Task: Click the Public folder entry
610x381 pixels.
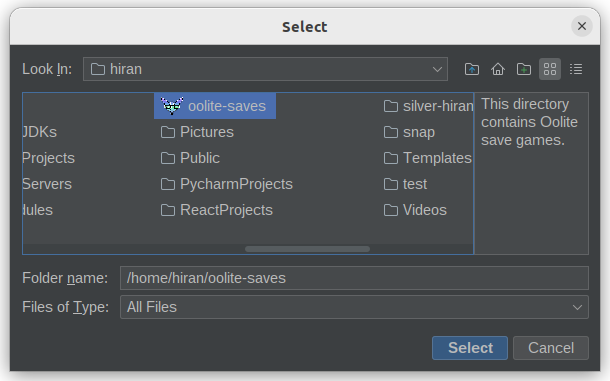Action: [x=190, y=158]
